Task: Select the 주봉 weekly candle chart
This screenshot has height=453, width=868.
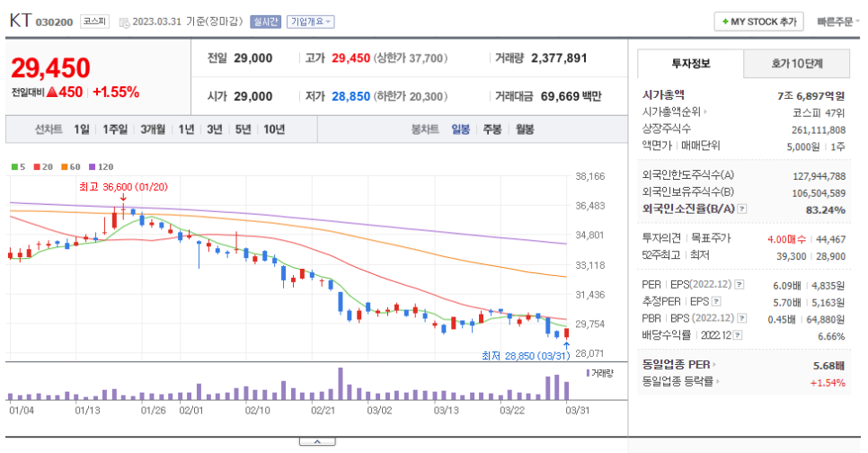Action: [x=492, y=129]
